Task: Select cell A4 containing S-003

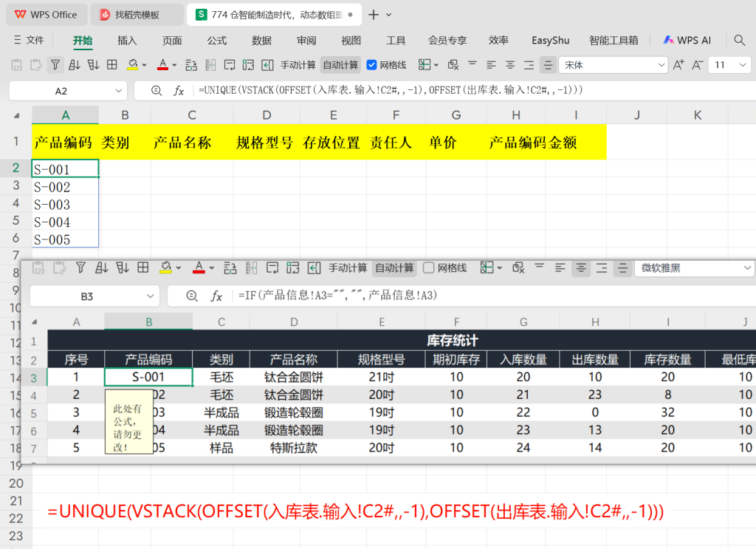Action: [65, 205]
